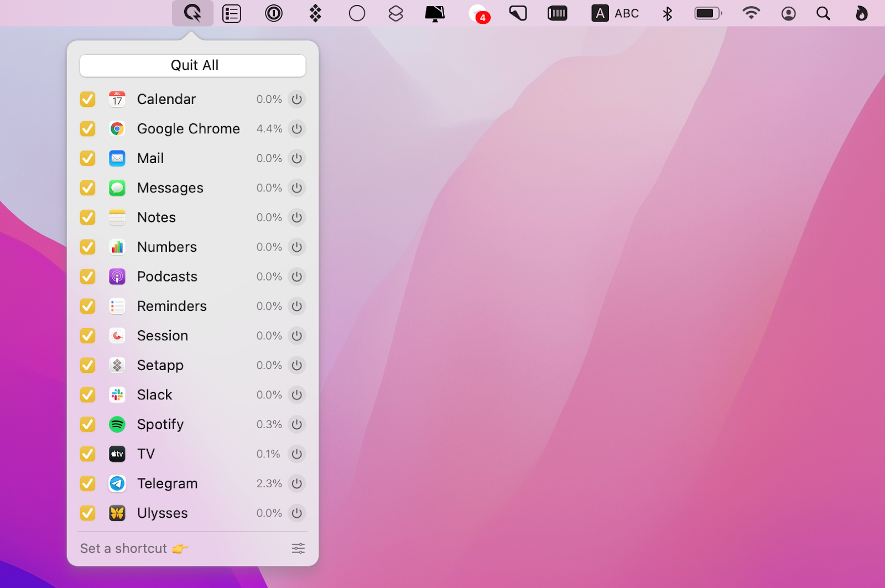Click the Telegram 2.3% CPU value
The image size is (885, 588).
(x=269, y=483)
